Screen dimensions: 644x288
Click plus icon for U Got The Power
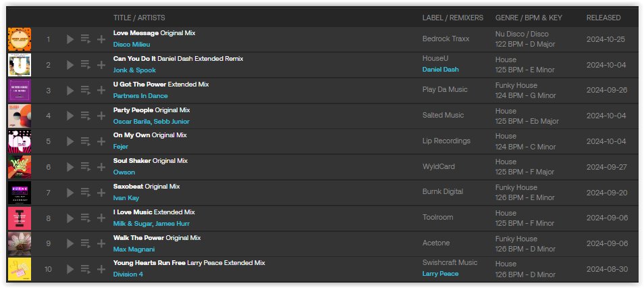point(101,91)
